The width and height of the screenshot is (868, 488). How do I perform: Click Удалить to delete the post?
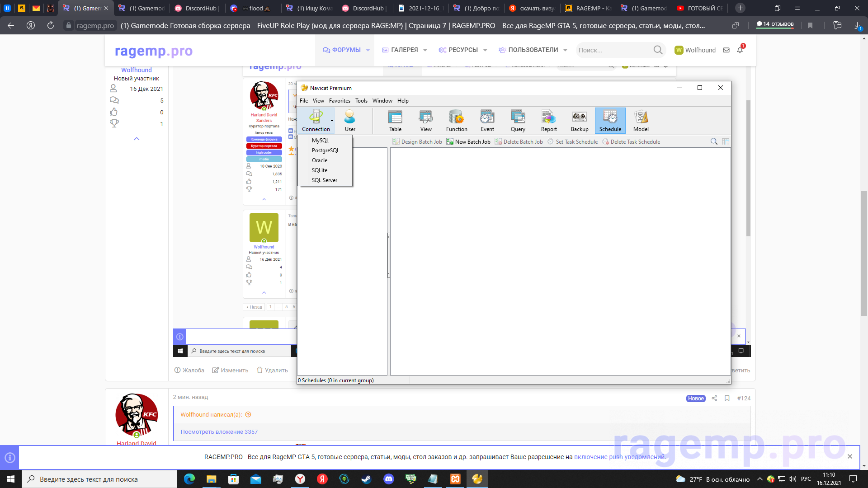click(272, 370)
